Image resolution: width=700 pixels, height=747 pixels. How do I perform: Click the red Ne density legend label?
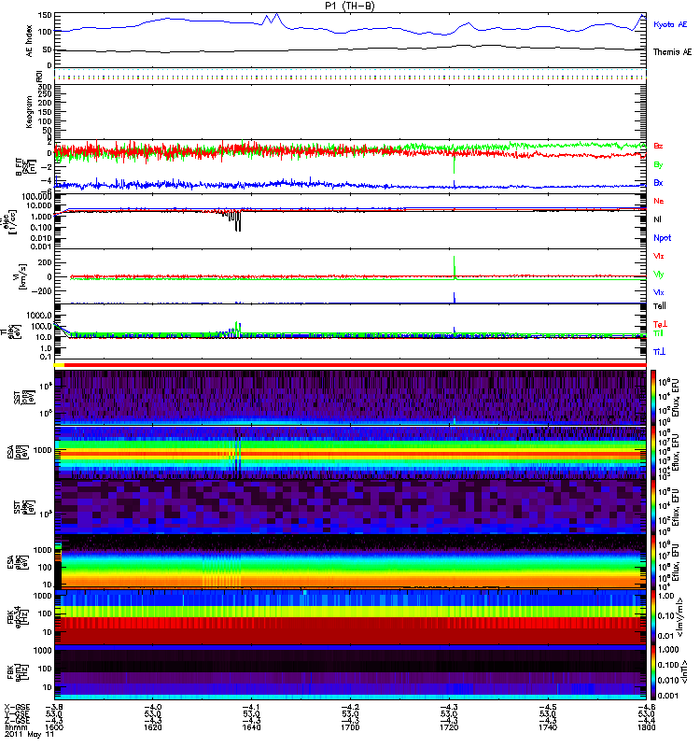(x=659, y=201)
